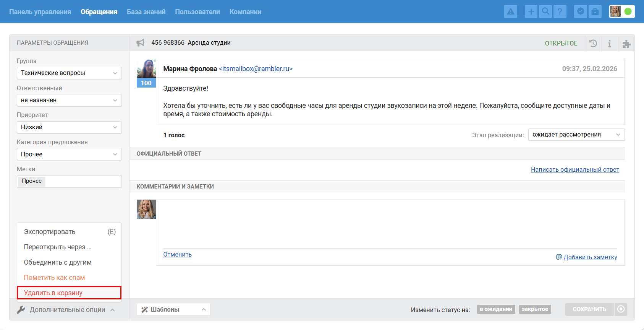Set status toggle to 'в ожидании'
The height and width of the screenshot is (330, 644).
click(x=496, y=309)
